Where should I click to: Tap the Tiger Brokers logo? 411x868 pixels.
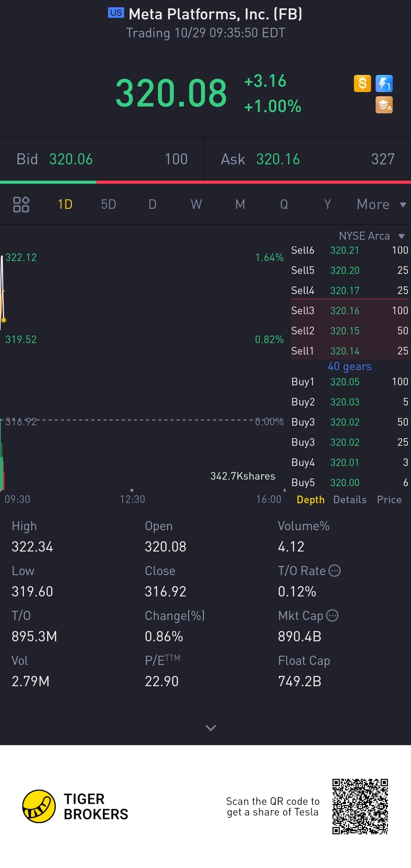point(75,806)
